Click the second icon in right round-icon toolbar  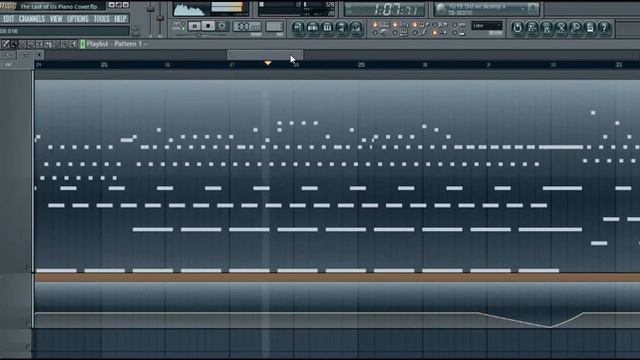[532, 28]
